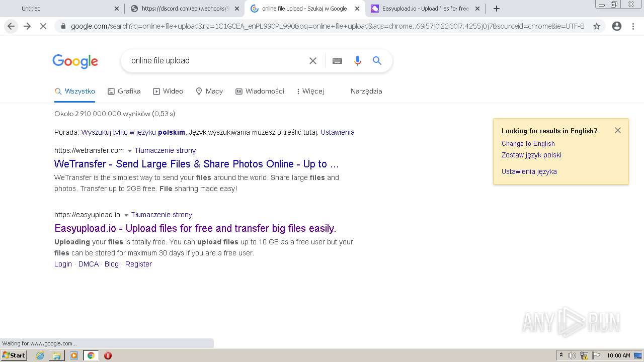Close the Untitled tab
The height and width of the screenshot is (362, 644).
117,9
